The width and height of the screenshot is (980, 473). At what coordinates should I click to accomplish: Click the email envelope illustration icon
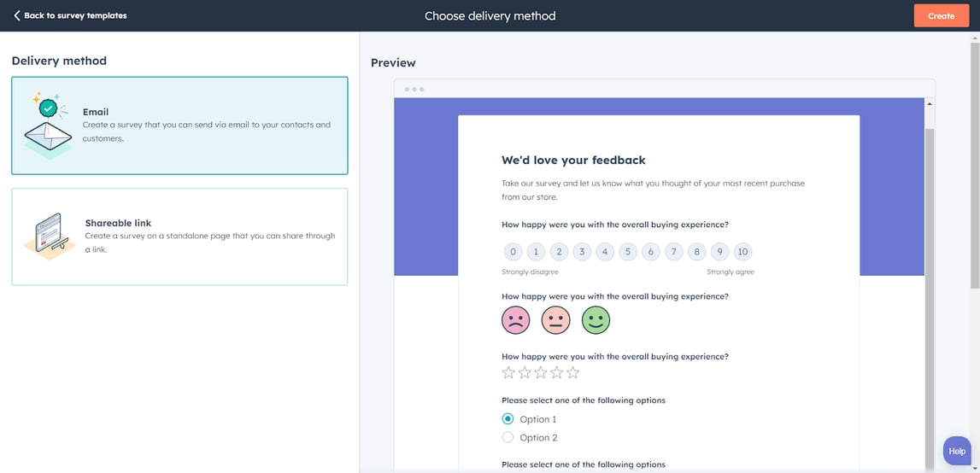pyautogui.click(x=48, y=126)
